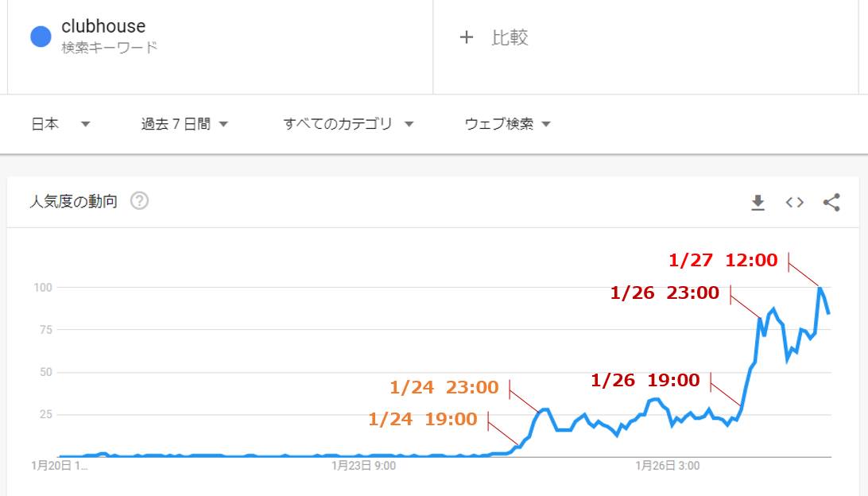This screenshot has width=868, height=496.
Task: Expand the 過去 7 日間 time range dropdown
Action: (x=184, y=124)
